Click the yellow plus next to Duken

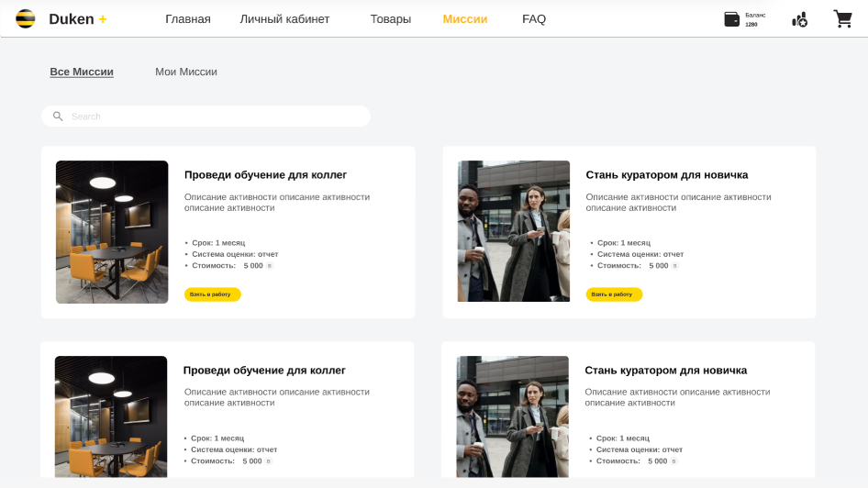click(x=103, y=19)
